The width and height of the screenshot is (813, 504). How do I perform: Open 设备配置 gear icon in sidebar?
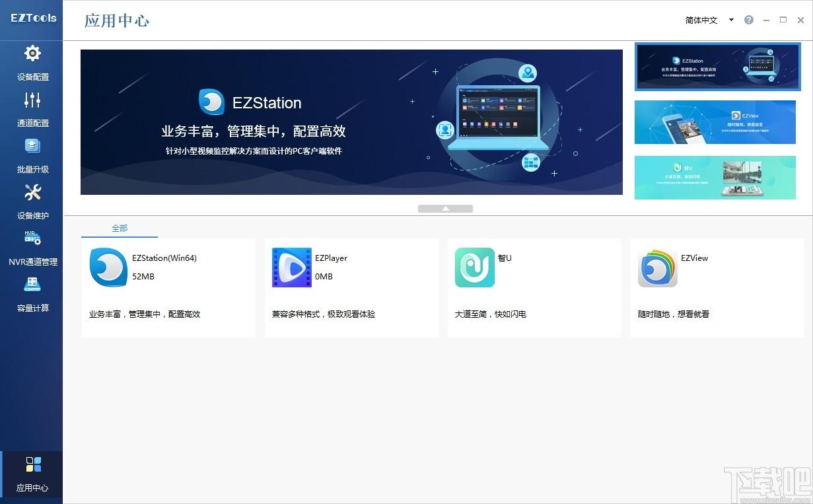pyautogui.click(x=32, y=54)
